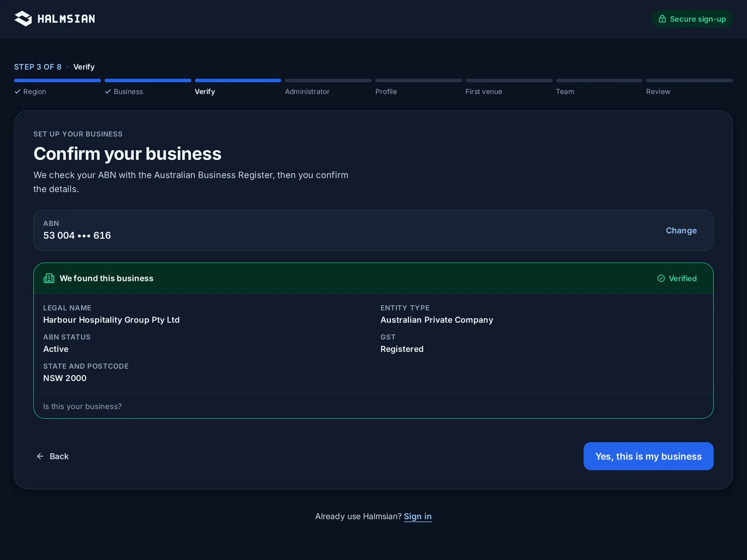Click the left arrow icon beside Back

pos(40,456)
